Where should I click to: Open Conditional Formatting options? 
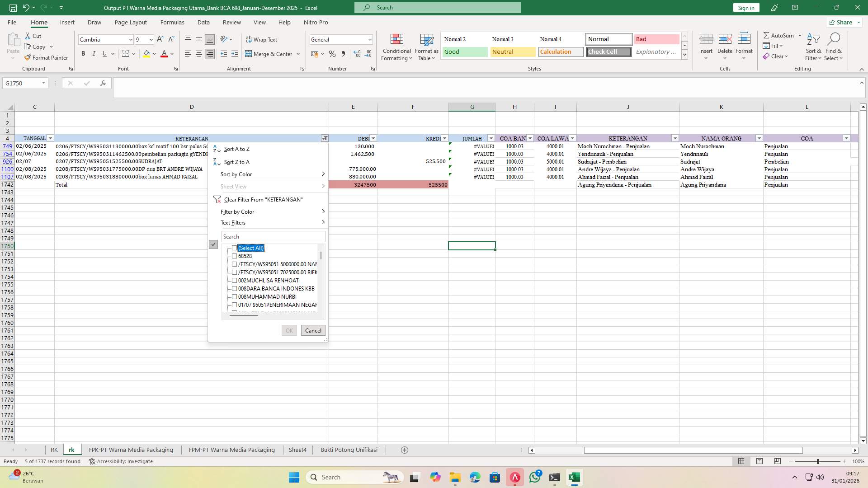click(x=396, y=47)
